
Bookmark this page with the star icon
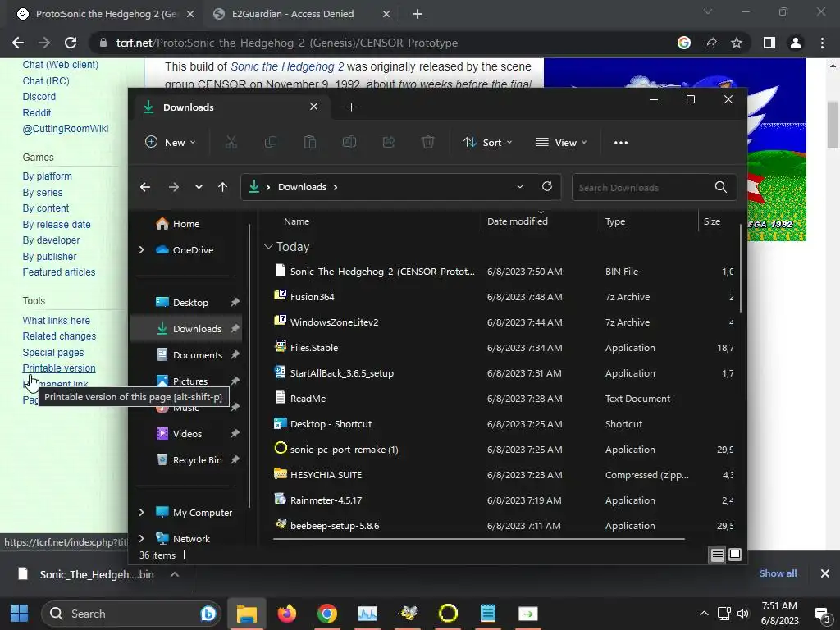point(737,43)
